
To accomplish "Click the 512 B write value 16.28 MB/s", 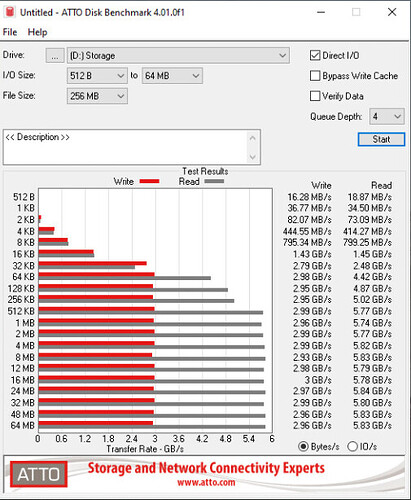I will pyautogui.click(x=309, y=197).
